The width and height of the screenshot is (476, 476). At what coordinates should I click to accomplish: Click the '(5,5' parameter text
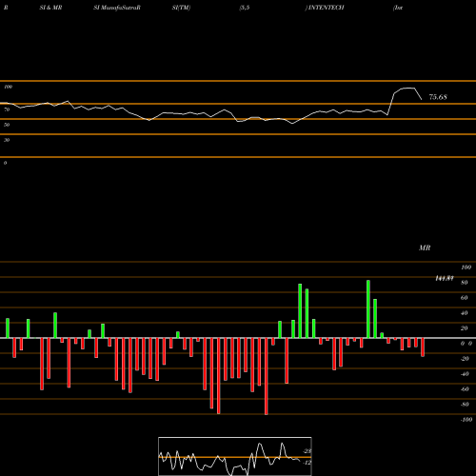(245, 8)
